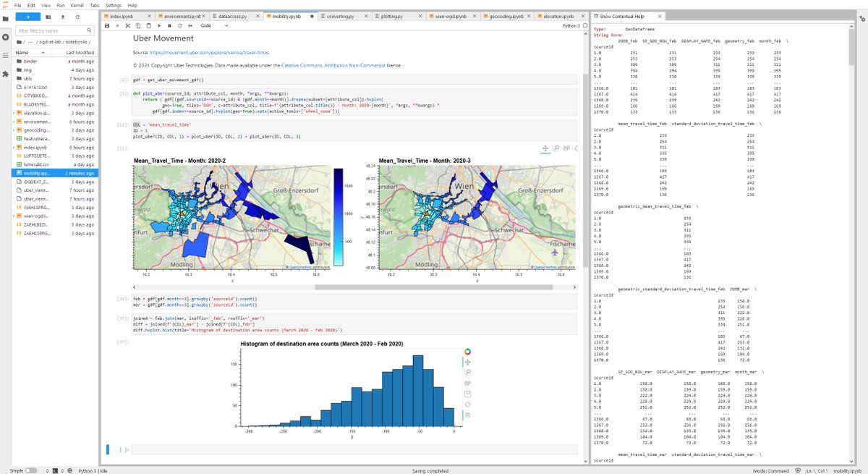
Task: Paste cells from the clipboard icon
Action: [x=148, y=25]
